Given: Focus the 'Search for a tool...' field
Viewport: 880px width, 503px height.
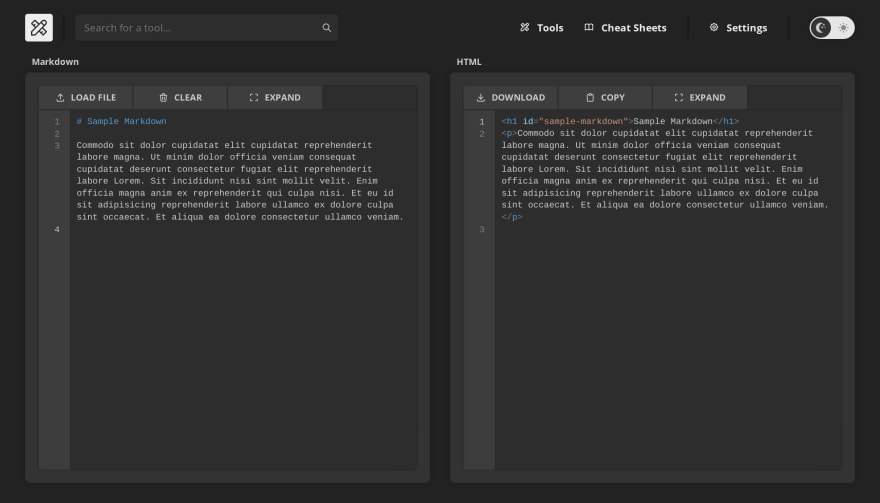Looking at the screenshot, I should tap(207, 28).
